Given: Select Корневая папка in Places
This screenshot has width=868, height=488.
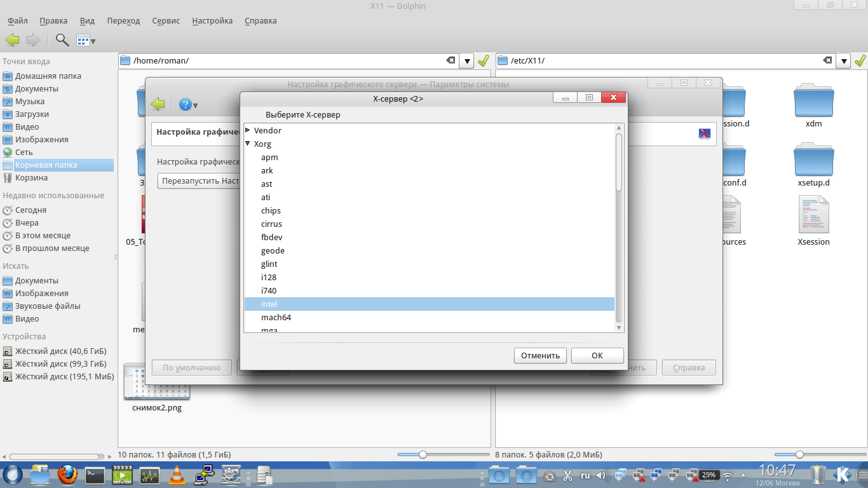Looking at the screenshot, I should coord(57,165).
